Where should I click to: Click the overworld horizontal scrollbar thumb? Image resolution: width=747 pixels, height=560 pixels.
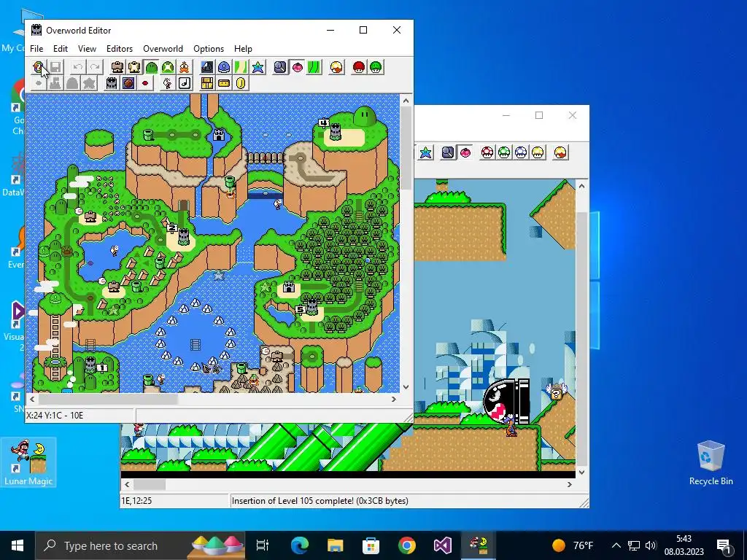click(x=108, y=399)
